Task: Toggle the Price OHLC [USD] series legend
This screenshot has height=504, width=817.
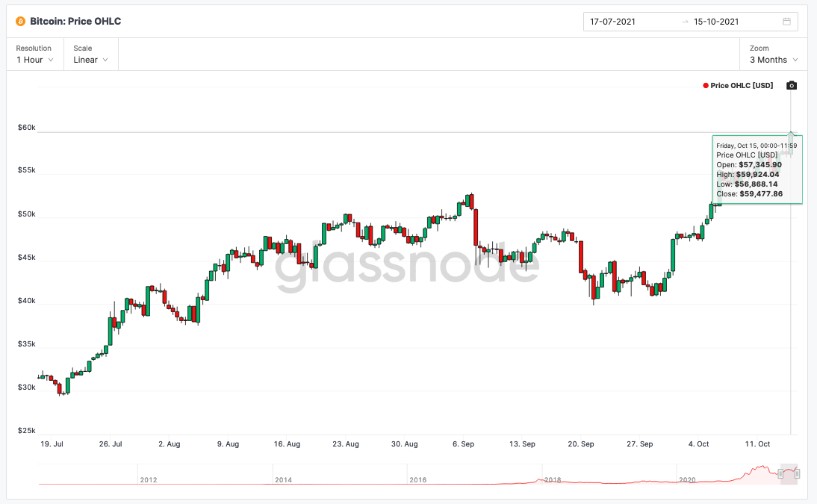Action: pos(742,86)
